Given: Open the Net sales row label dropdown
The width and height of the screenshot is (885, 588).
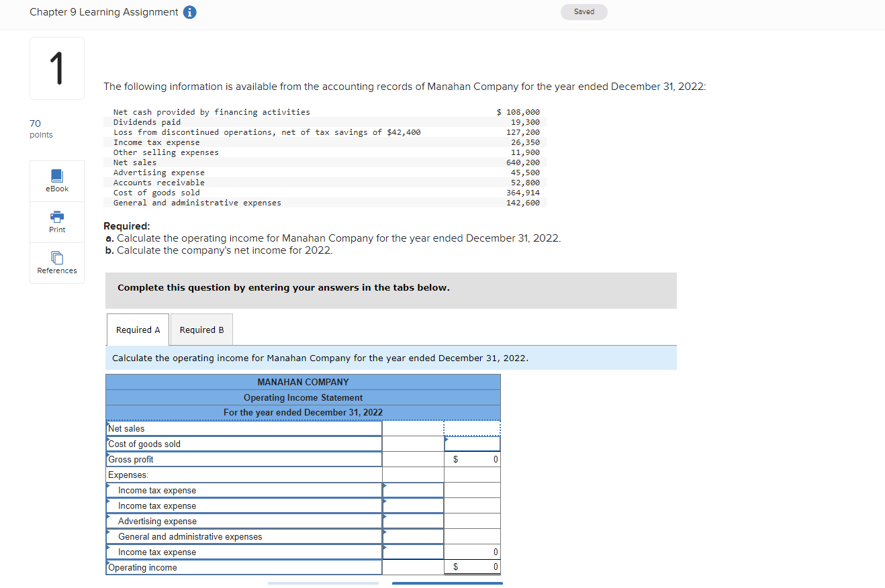Looking at the screenshot, I should 244,428.
